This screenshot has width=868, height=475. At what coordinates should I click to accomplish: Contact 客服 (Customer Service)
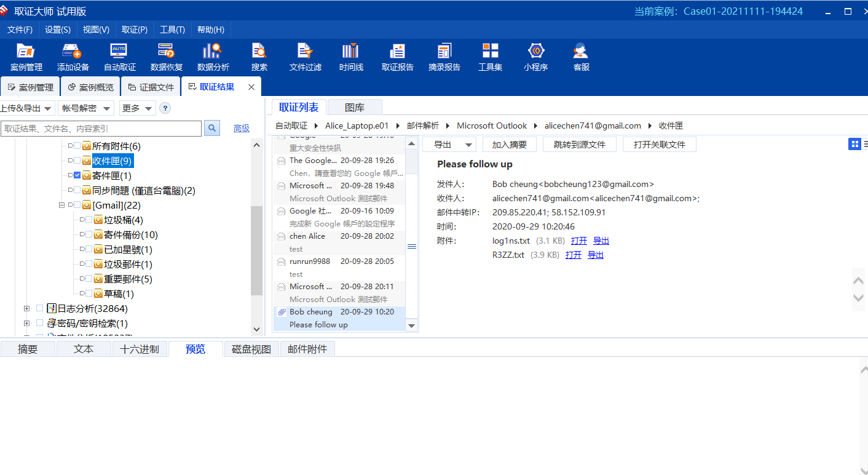(580, 57)
